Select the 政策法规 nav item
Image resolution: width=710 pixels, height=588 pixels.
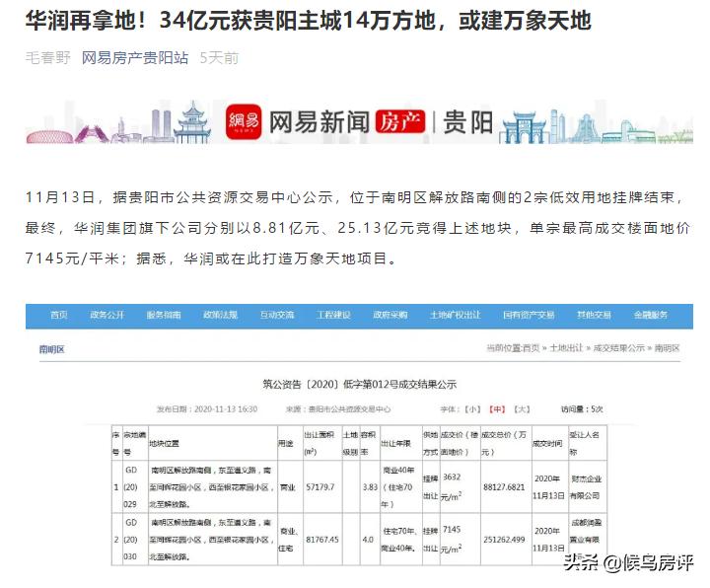(x=220, y=315)
